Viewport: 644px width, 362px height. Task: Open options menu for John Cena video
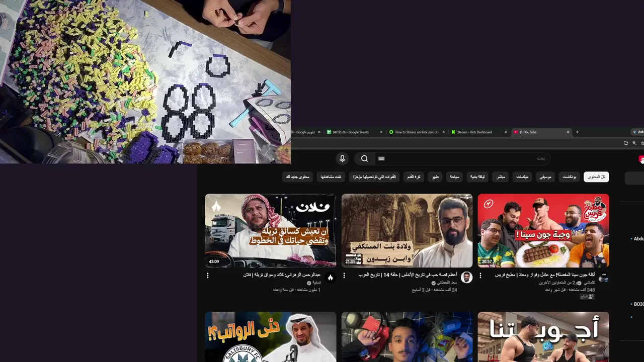(480, 276)
